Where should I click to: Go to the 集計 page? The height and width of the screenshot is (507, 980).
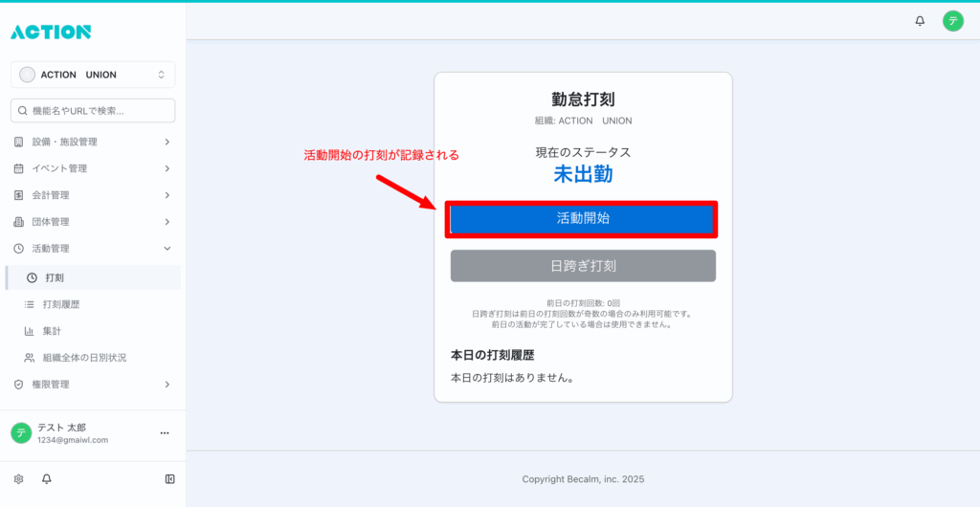point(52,331)
